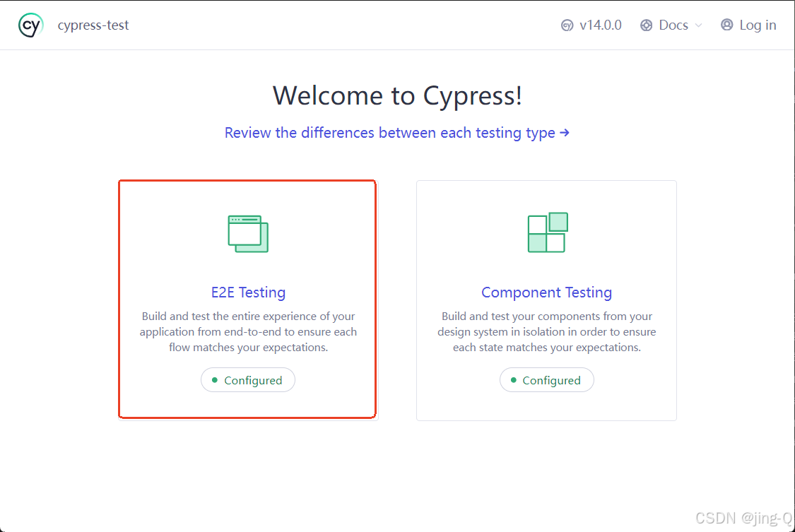The width and height of the screenshot is (795, 532).
Task: Choose the Component Testing heading
Action: 546,292
